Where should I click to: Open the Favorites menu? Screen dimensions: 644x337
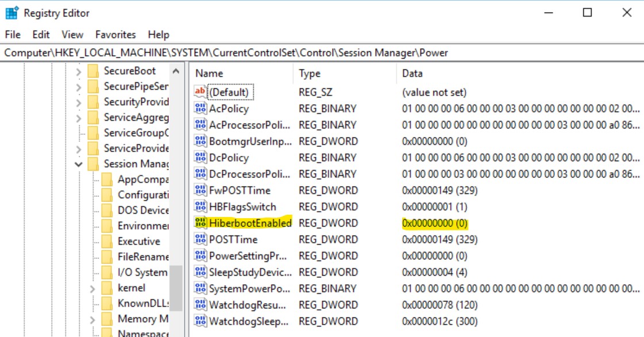[115, 34]
